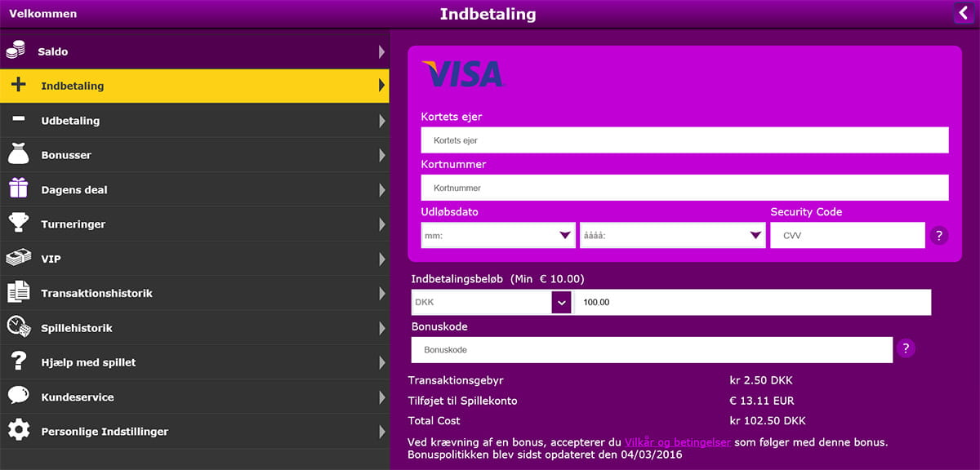The image size is (980, 470).
Task: Click the plus icon beside Indbetaling
Action: [x=18, y=85]
